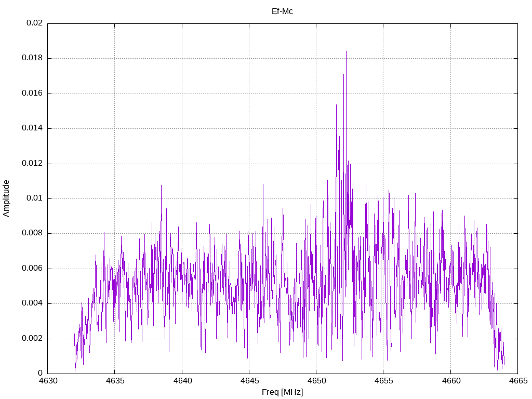Click the 4640 x-axis tick label
Viewport: 532px width, 399px height.
pos(182,381)
